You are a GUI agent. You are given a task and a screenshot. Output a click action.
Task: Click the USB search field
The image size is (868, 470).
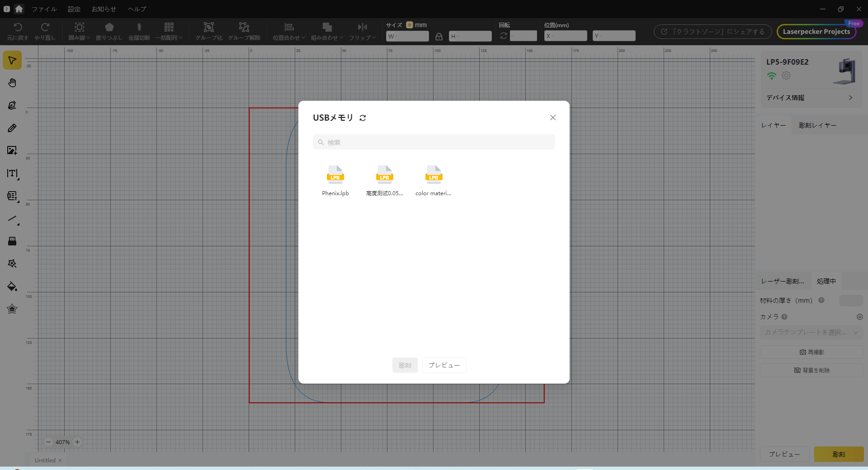[x=434, y=142]
